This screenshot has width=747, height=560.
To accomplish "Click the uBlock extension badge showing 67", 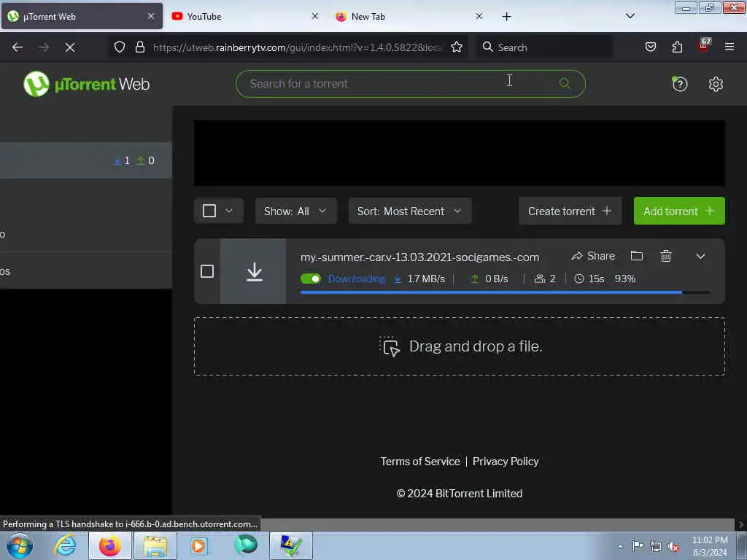I will 704,45.
